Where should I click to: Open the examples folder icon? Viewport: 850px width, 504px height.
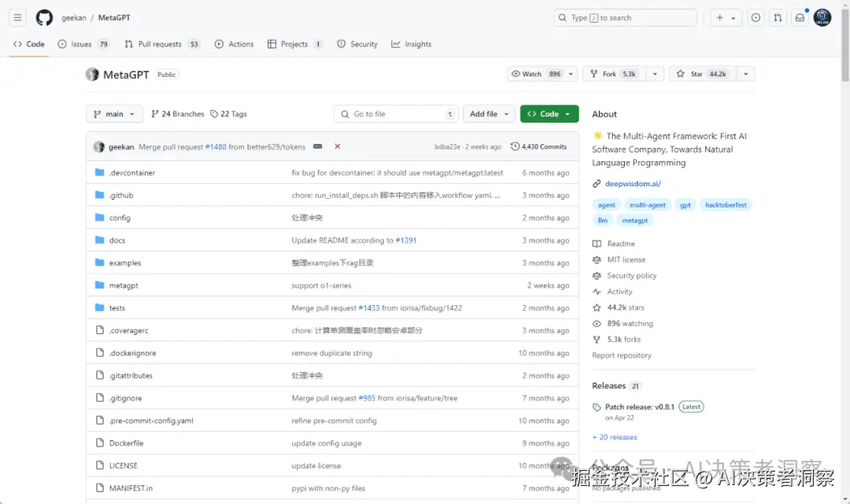click(100, 263)
